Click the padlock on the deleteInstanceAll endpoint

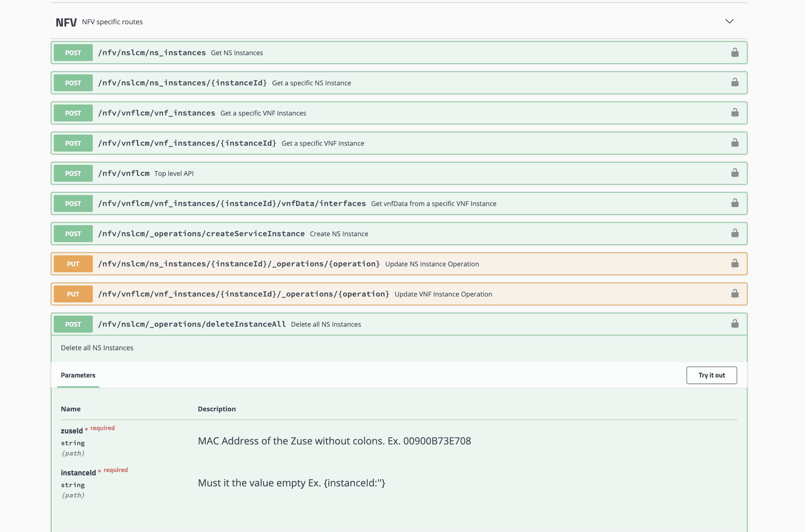pos(735,324)
